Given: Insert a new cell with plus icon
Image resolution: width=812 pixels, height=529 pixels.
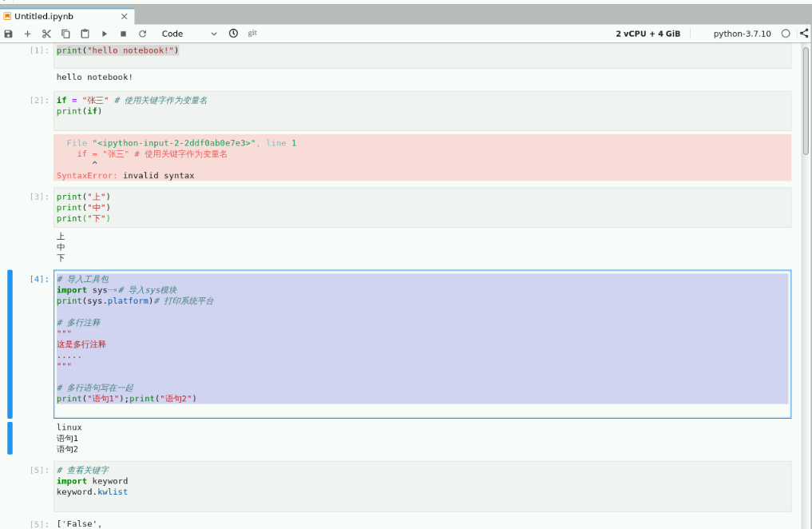Looking at the screenshot, I should click(27, 34).
